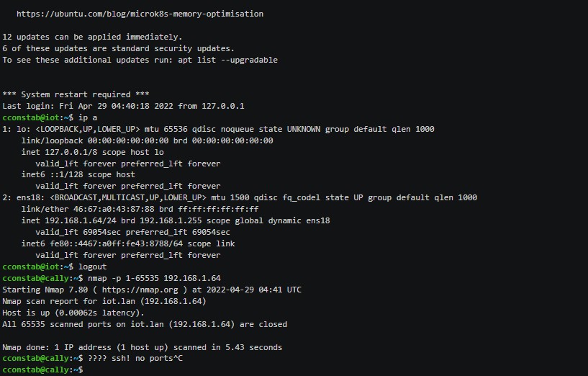
Task: Click the empty prompt on the last line
Action: click(x=42, y=370)
